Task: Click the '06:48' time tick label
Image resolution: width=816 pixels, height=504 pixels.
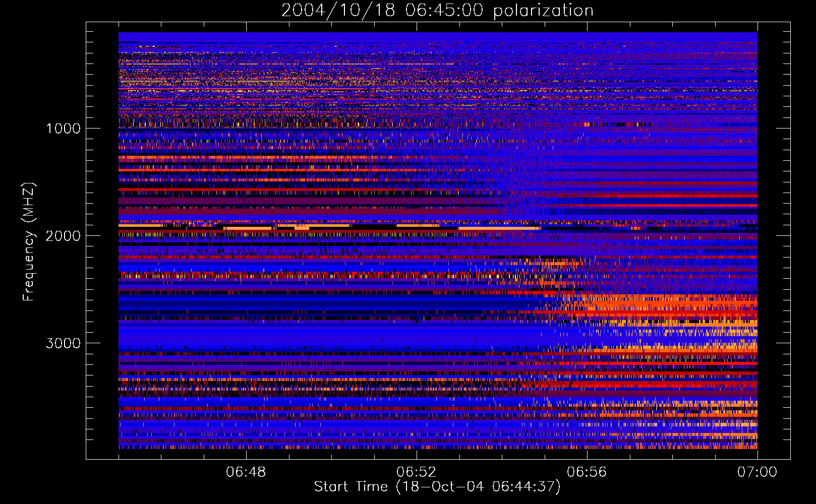Action: click(246, 472)
